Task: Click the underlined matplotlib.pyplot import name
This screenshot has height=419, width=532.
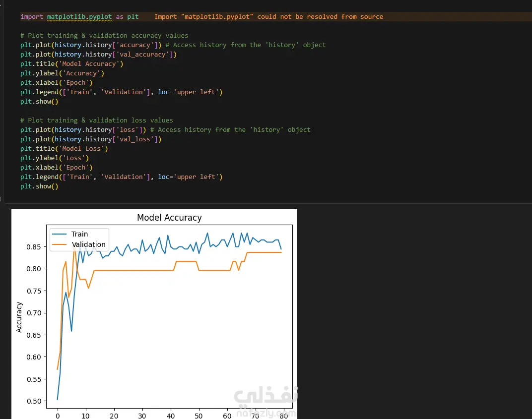Action: pyautogui.click(x=79, y=16)
